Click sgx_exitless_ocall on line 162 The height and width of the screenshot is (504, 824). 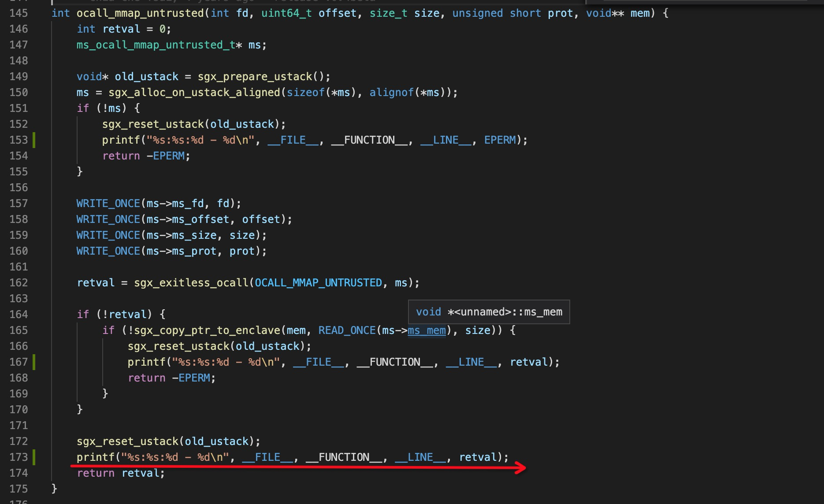(191, 283)
